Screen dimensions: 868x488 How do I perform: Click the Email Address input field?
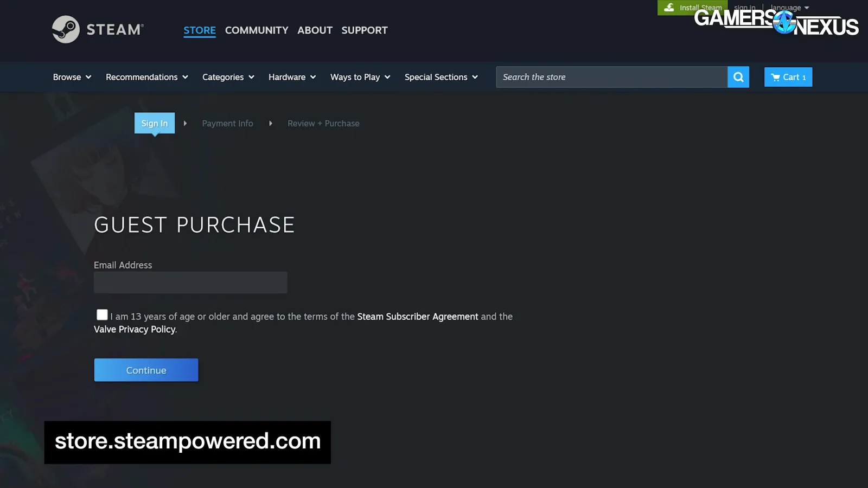190,282
